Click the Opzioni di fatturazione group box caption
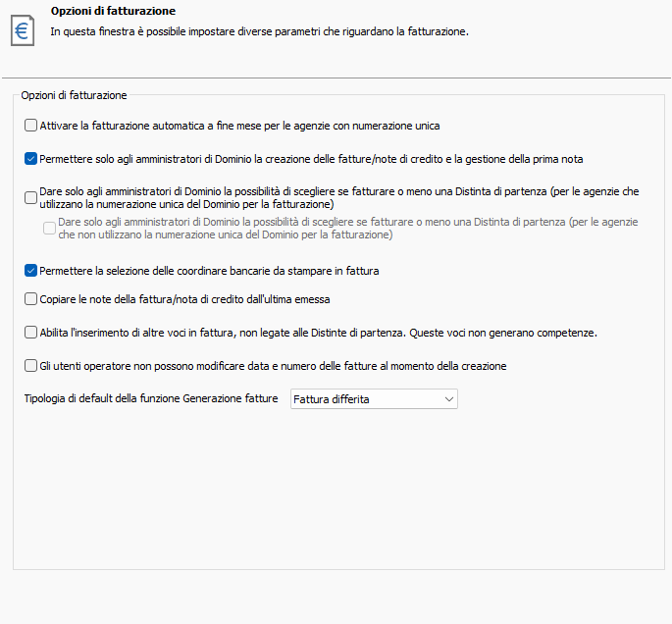The height and width of the screenshot is (624, 672). click(x=74, y=95)
